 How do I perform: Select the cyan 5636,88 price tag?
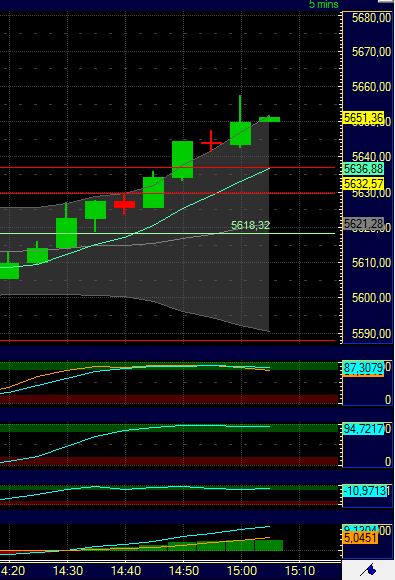[363, 169]
